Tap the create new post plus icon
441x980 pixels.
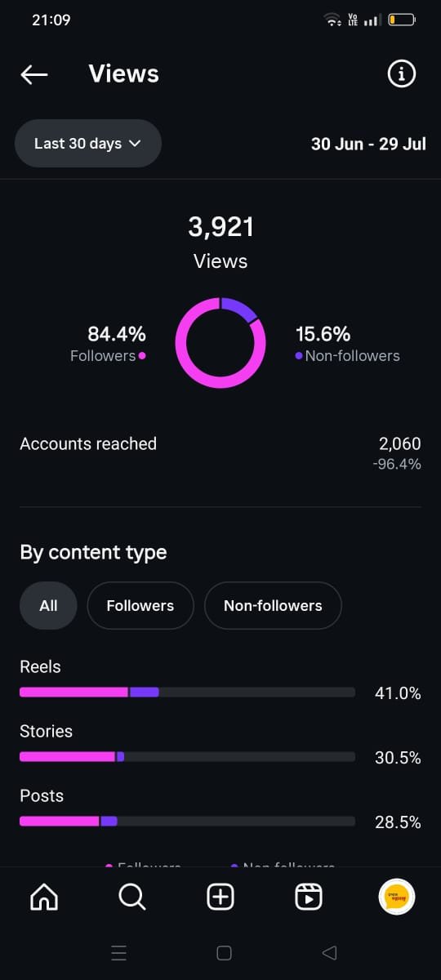220,898
